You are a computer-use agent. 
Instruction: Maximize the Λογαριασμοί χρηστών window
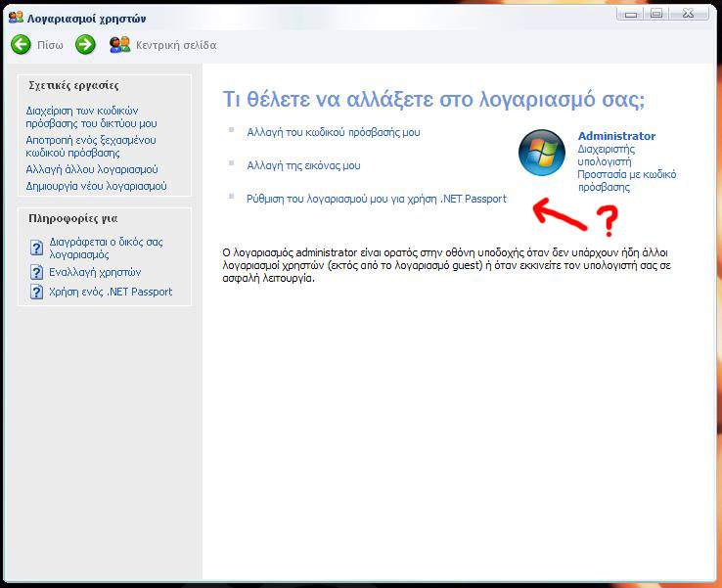point(656,14)
